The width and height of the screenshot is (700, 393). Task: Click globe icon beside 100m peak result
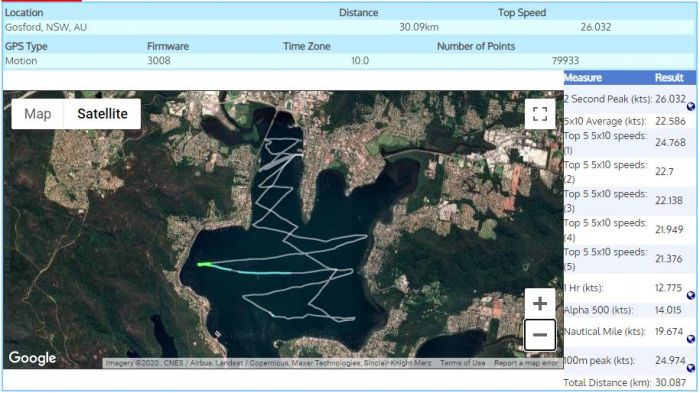[x=691, y=368]
